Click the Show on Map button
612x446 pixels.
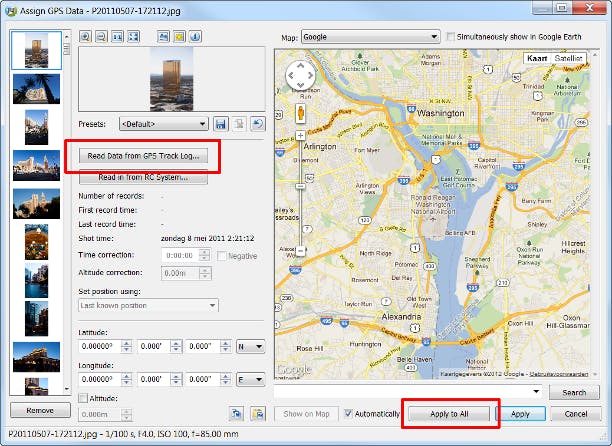tap(306, 414)
